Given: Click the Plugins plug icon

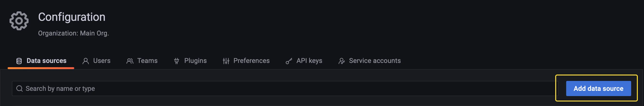Looking at the screenshot, I should coord(177,61).
